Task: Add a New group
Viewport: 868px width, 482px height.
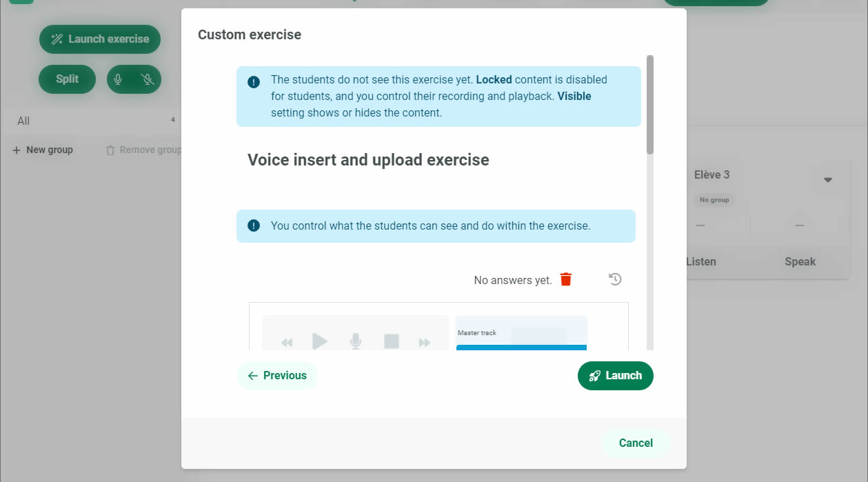Action: (43, 150)
